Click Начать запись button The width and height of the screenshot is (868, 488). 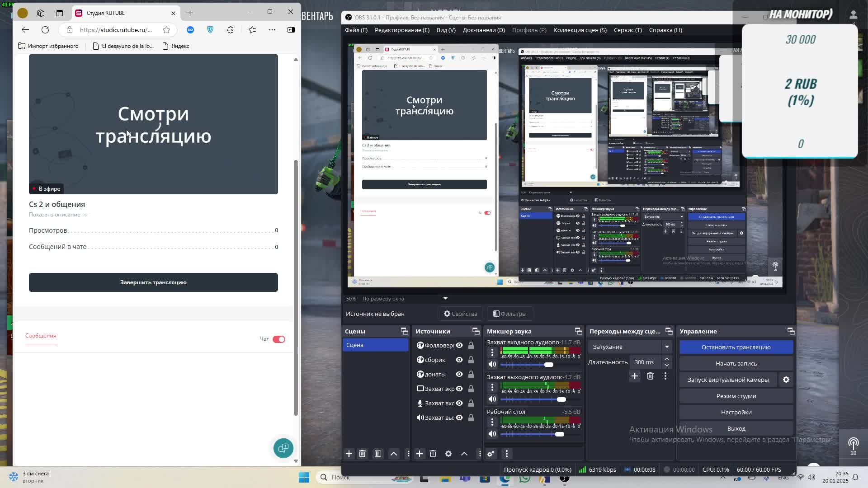pos(736,363)
